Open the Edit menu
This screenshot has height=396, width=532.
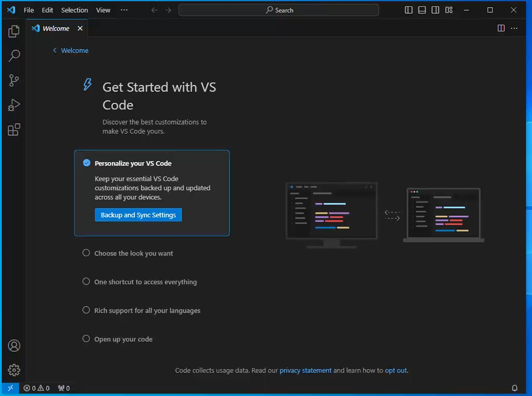click(x=47, y=10)
